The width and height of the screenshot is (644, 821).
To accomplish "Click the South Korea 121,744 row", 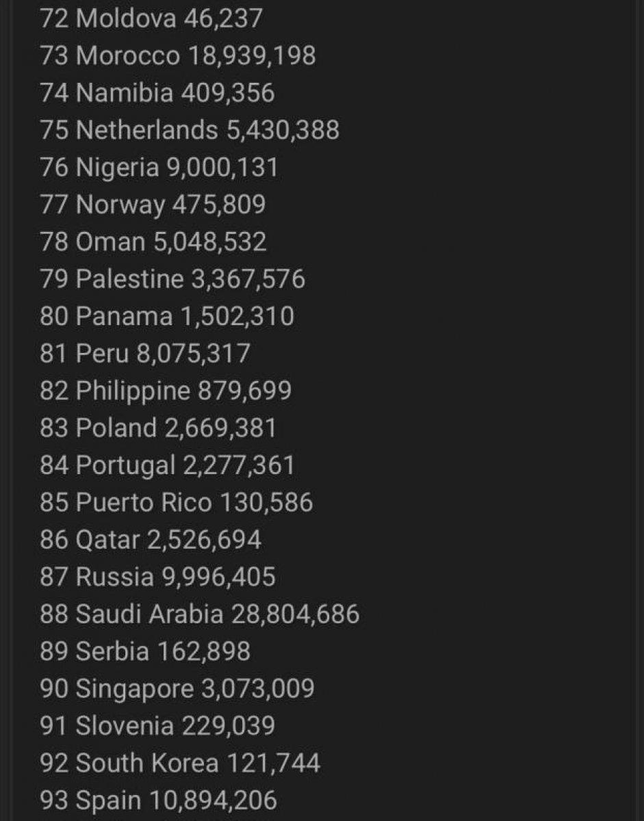I will [180, 763].
